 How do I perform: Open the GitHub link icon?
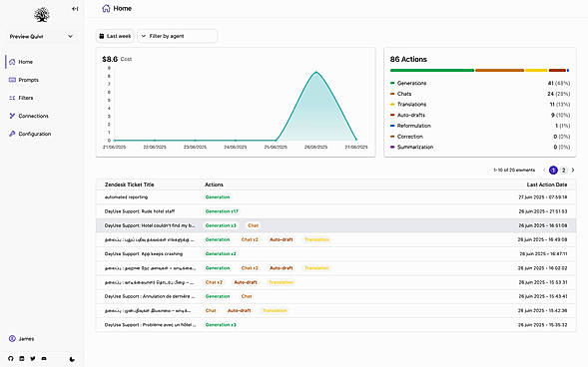pos(11,358)
